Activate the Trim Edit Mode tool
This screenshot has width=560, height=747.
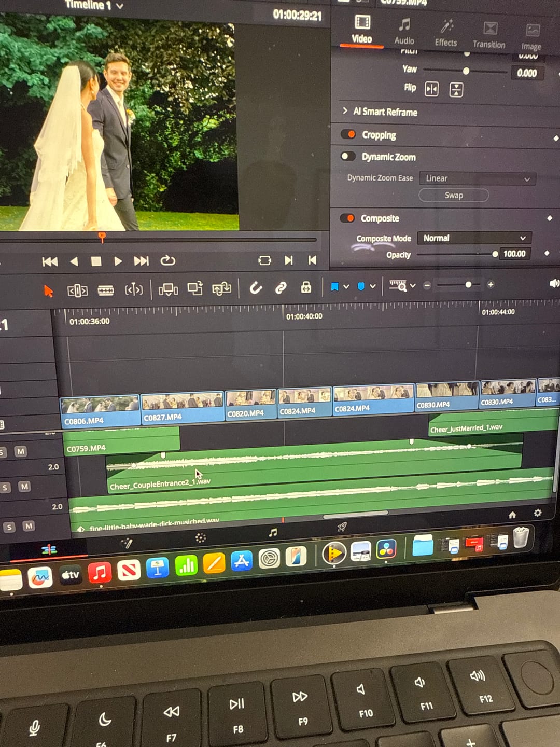tap(77, 291)
